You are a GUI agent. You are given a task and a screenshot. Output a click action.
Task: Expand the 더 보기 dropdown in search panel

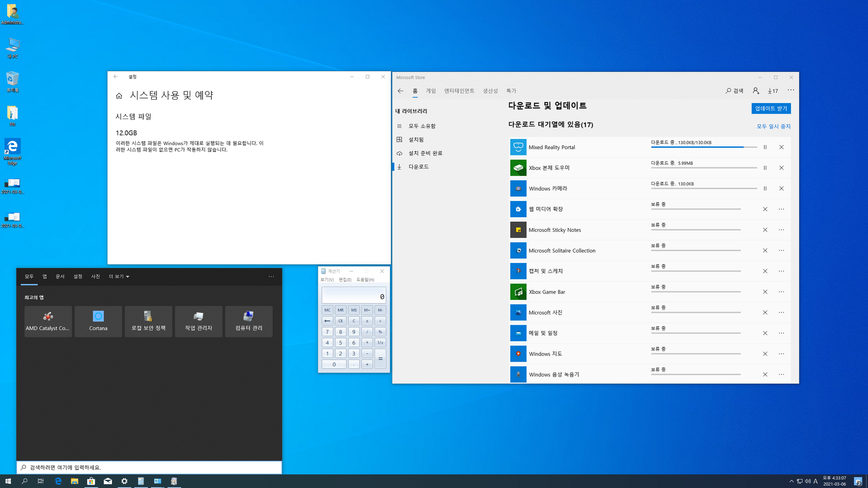coord(119,276)
